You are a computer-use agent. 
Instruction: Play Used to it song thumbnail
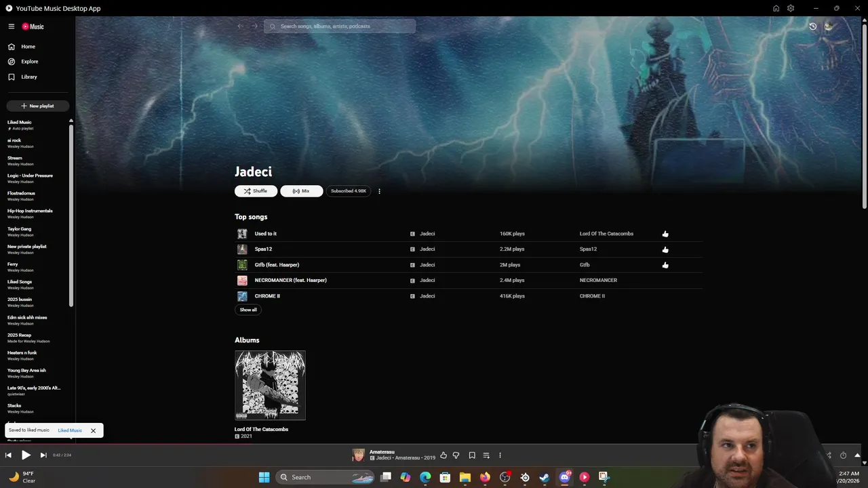tap(242, 234)
